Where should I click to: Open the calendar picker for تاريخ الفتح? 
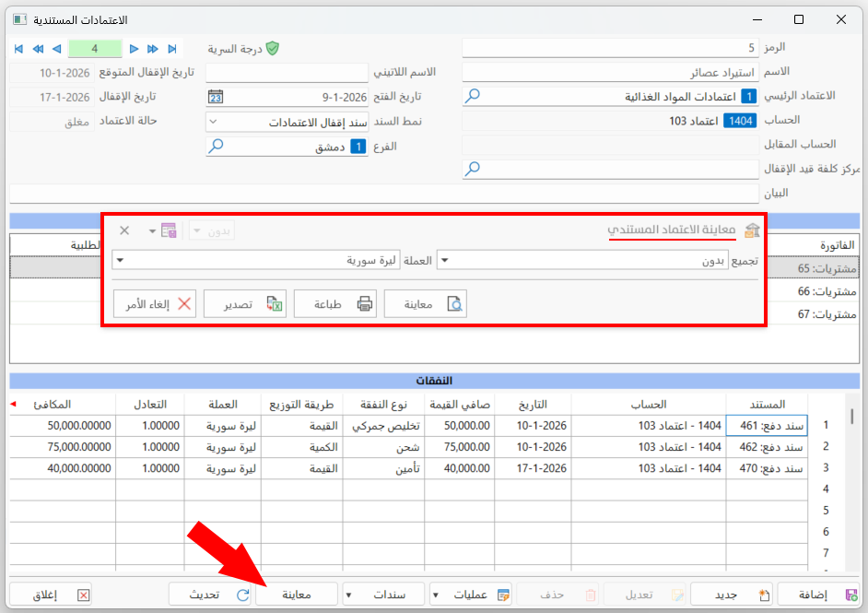point(216,97)
